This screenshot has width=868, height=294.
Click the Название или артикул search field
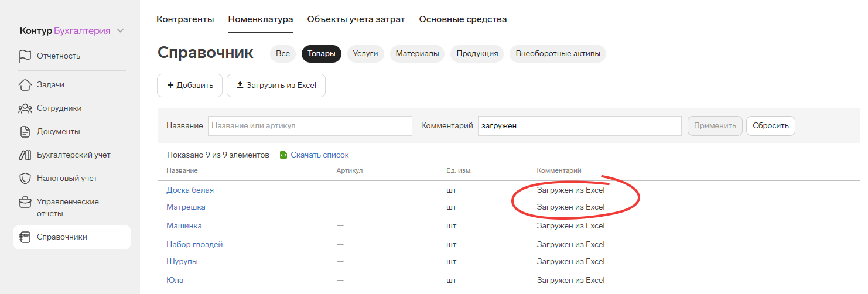pos(310,126)
